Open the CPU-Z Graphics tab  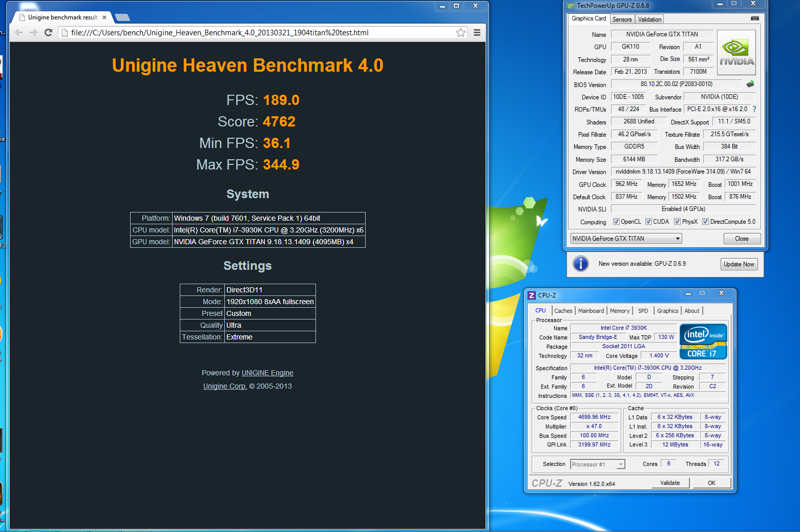tap(667, 311)
